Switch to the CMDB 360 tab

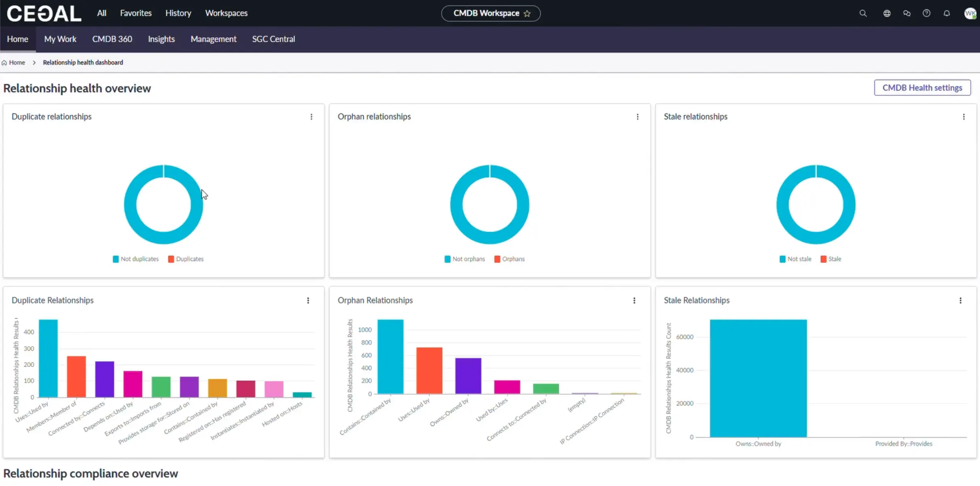point(112,39)
